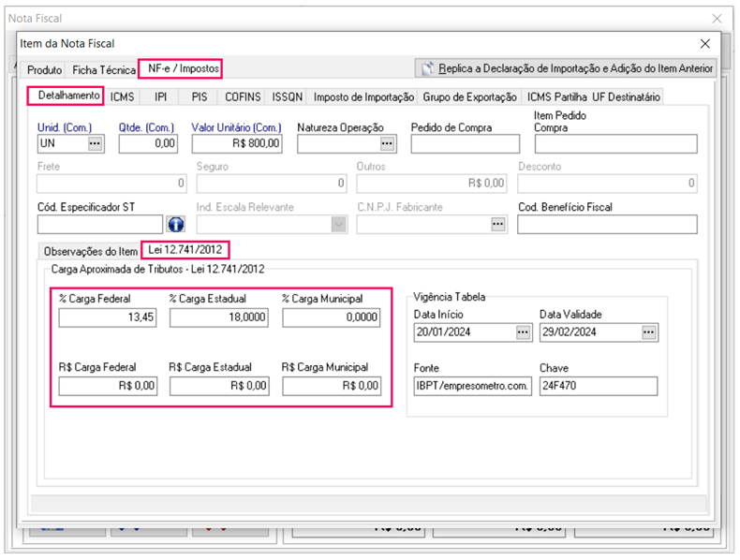Open calendar picker for Data Validade
Image resolution: width=740 pixels, height=560 pixels.
click(650, 332)
